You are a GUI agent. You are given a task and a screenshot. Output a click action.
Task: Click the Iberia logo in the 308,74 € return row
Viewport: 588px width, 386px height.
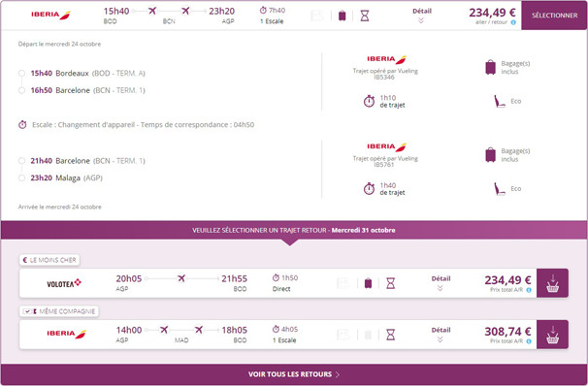click(66, 334)
